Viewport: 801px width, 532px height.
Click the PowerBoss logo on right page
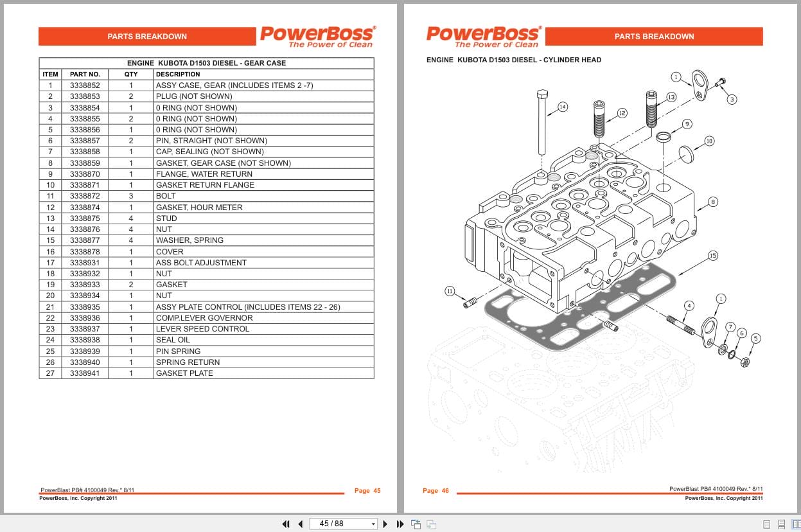[x=484, y=37]
